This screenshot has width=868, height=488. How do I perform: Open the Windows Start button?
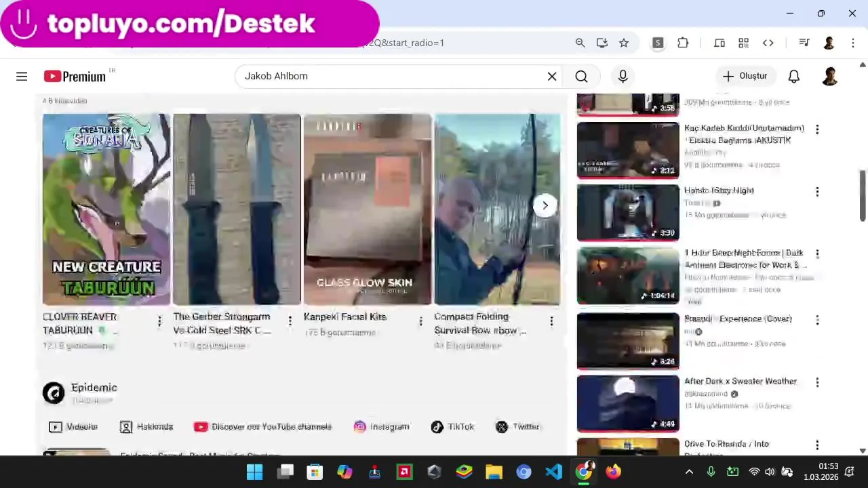tap(255, 472)
